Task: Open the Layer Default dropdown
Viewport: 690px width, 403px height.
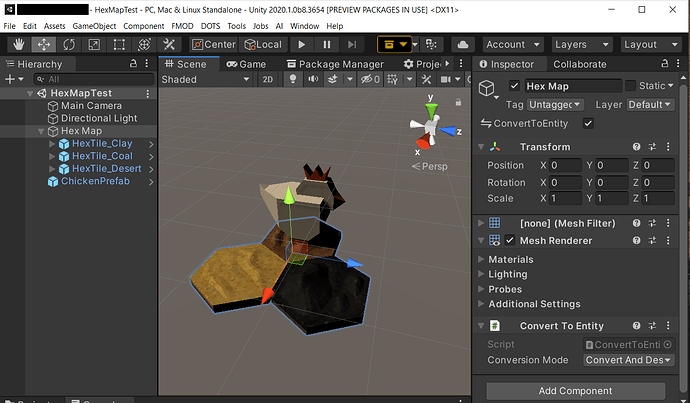Action: pos(650,105)
